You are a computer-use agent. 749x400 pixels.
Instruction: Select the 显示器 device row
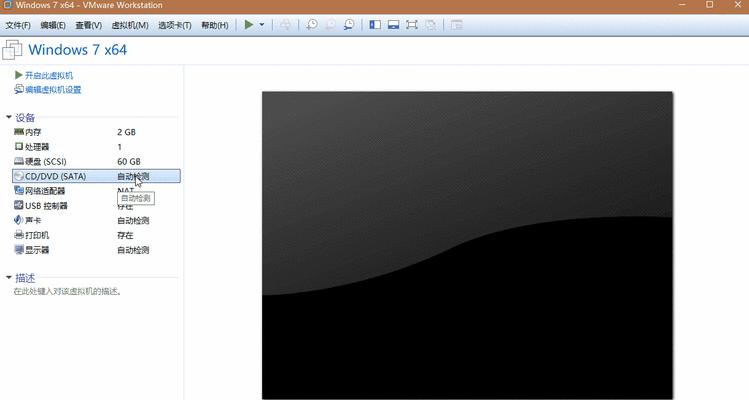click(96, 250)
